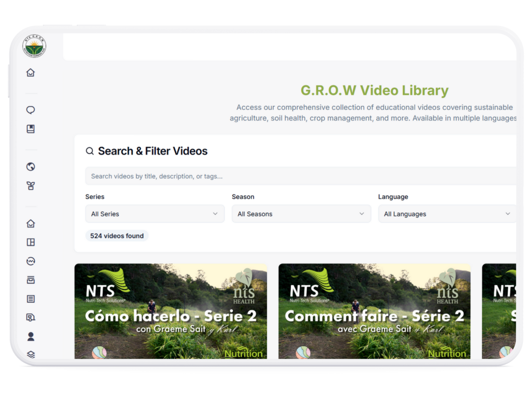Viewport: 532px width, 399px height.
Task: Open the inbox archive icon
Action: pyautogui.click(x=31, y=280)
